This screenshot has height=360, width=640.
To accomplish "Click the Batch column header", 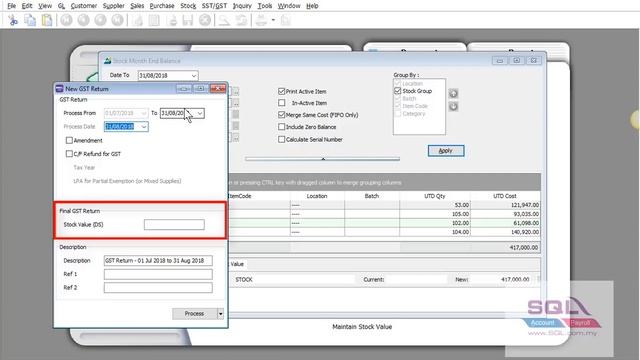I will point(372,196).
